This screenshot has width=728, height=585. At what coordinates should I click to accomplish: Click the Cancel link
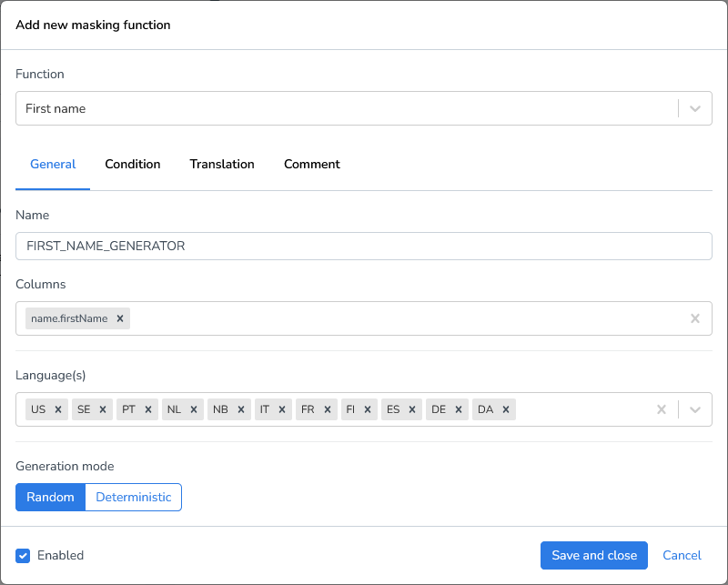click(x=682, y=555)
